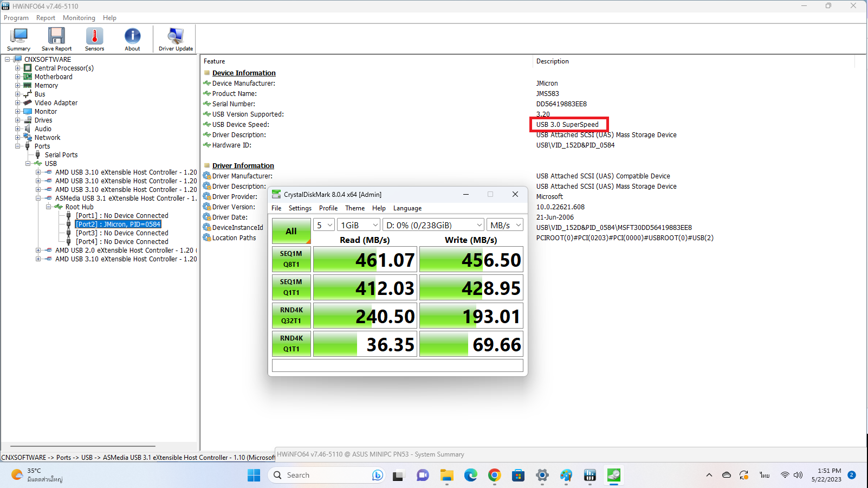Click the Feature column header
868x488 pixels.
(x=215, y=61)
